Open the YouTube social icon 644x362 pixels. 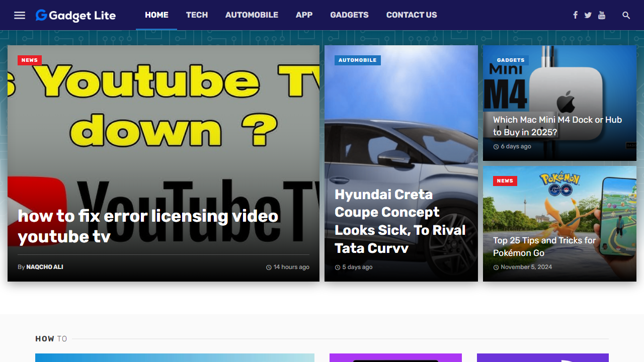[602, 15]
